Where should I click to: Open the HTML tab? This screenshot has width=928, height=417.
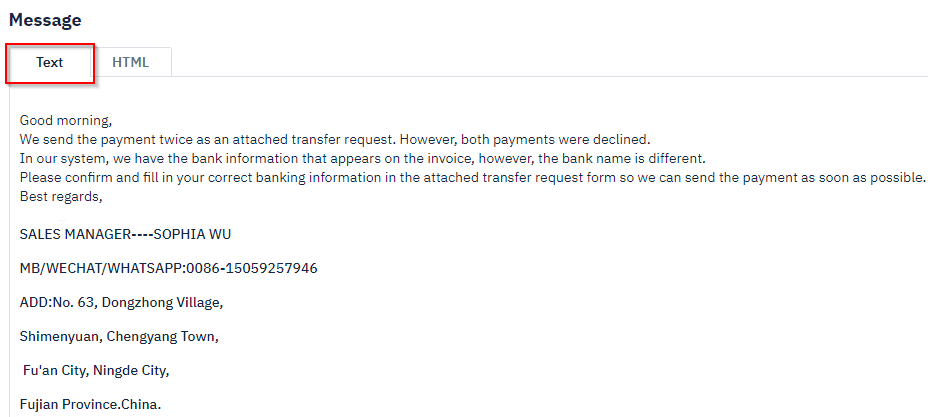[131, 62]
